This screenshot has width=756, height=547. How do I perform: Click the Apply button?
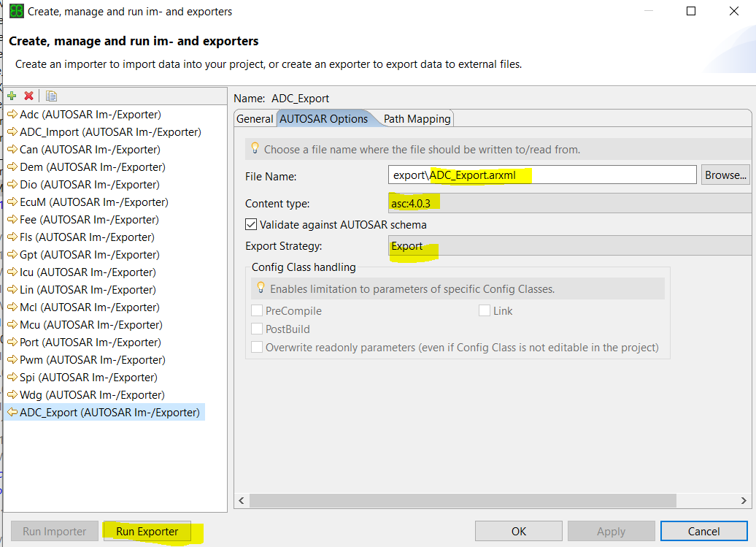(612, 531)
